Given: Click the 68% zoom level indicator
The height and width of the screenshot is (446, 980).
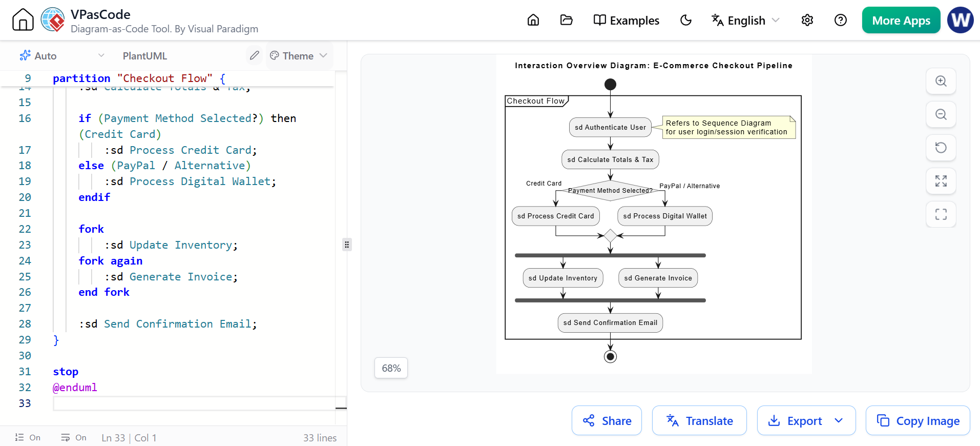Looking at the screenshot, I should click(x=391, y=368).
